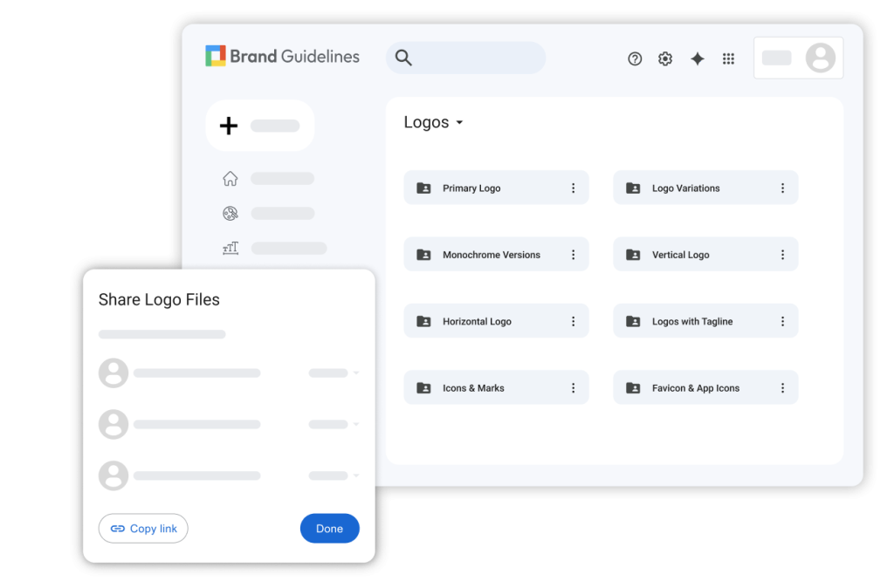Open more options for Primary Logo
The image size is (894, 588).
[x=574, y=188]
